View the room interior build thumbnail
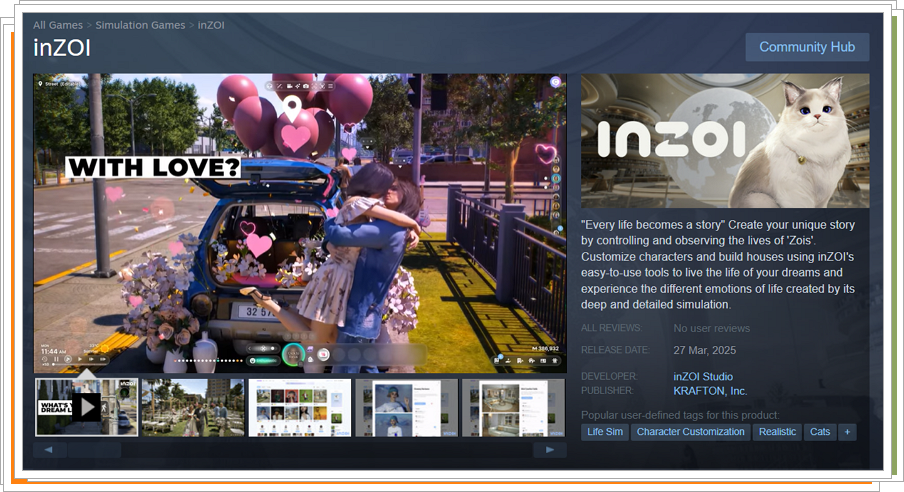904x492 pixels. 513,407
